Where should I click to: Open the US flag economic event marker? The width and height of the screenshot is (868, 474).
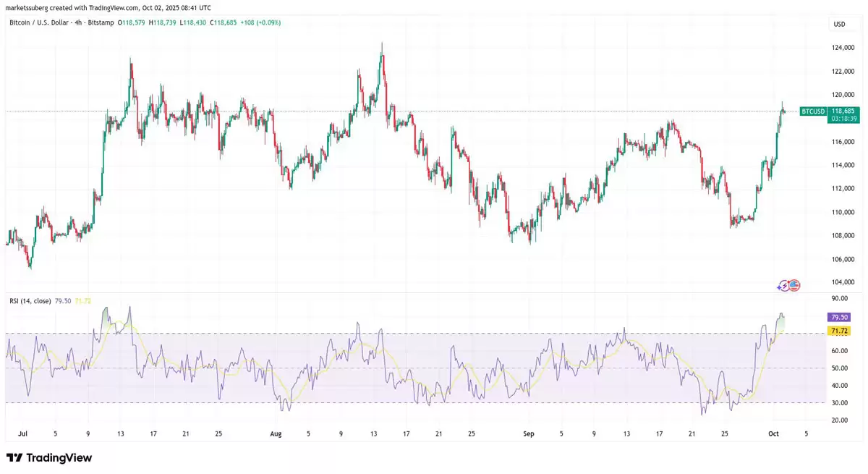click(794, 285)
